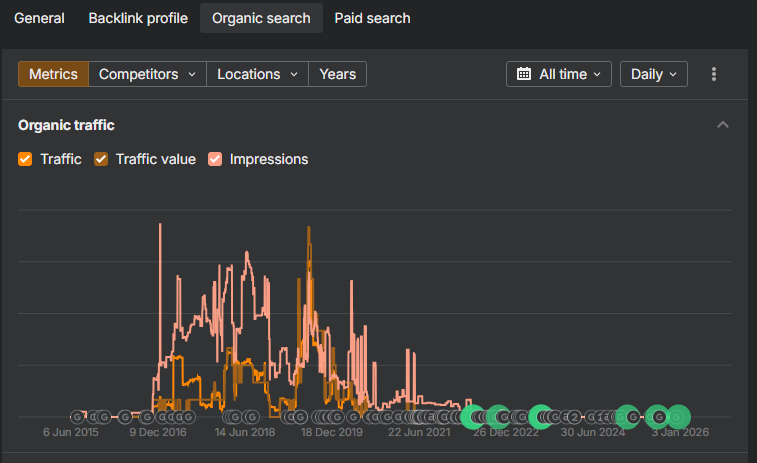Image resolution: width=757 pixels, height=463 pixels.
Task: Click the three-dot more options icon
Action: [x=714, y=74]
